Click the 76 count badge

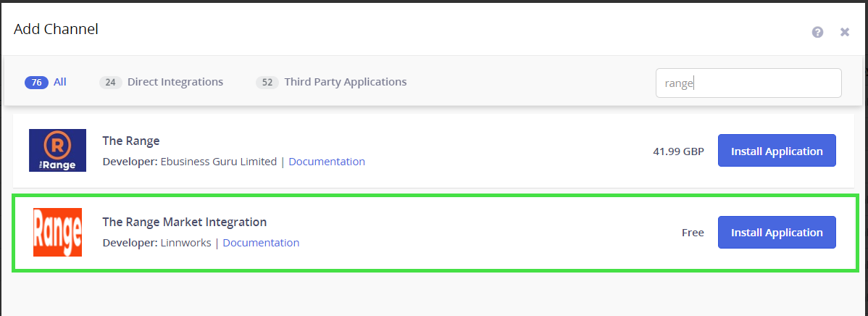(36, 83)
